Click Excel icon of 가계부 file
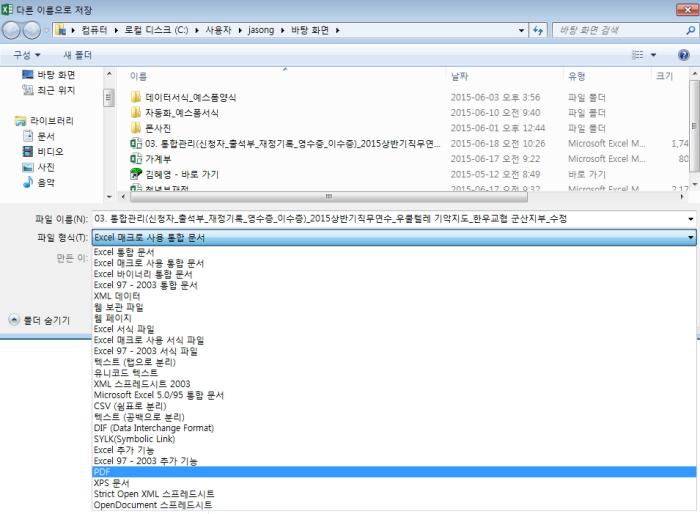This screenshot has width=700, height=514. 136,159
